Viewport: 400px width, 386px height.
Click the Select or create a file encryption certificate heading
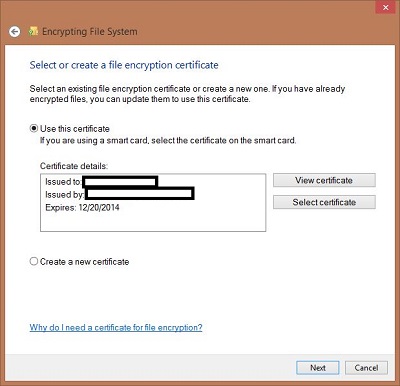pyautogui.click(x=124, y=65)
